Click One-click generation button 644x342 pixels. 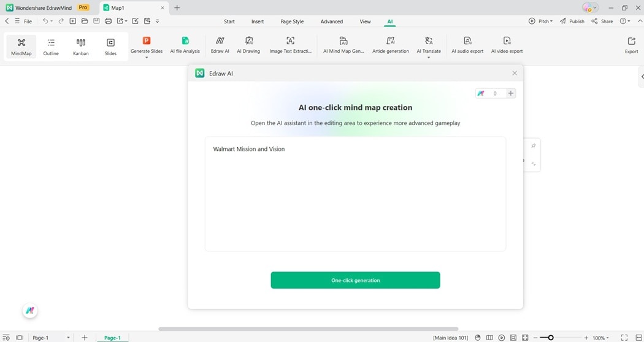point(355,280)
